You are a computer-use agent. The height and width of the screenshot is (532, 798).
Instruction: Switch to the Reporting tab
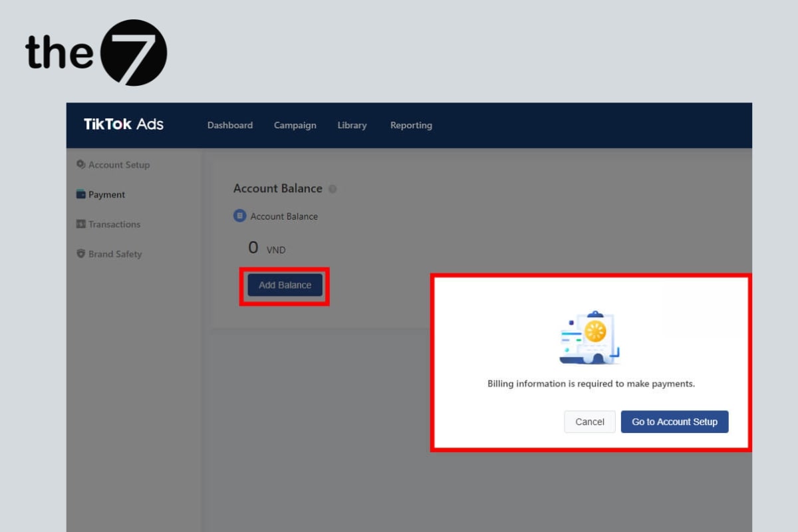[411, 125]
